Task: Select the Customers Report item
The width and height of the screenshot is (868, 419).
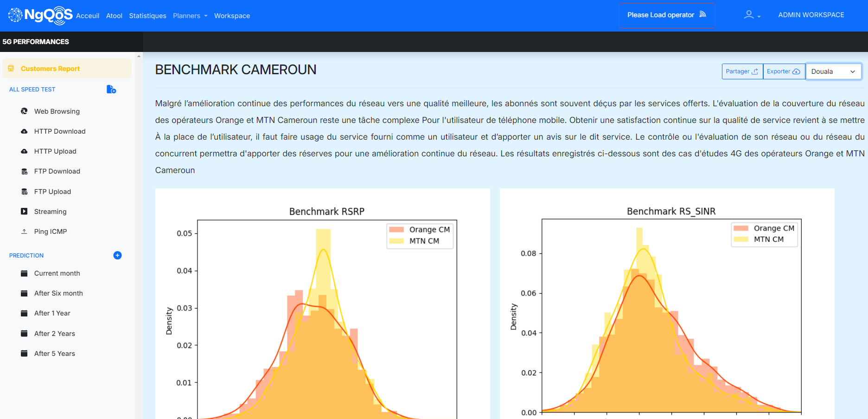Action: pyautogui.click(x=67, y=69)
